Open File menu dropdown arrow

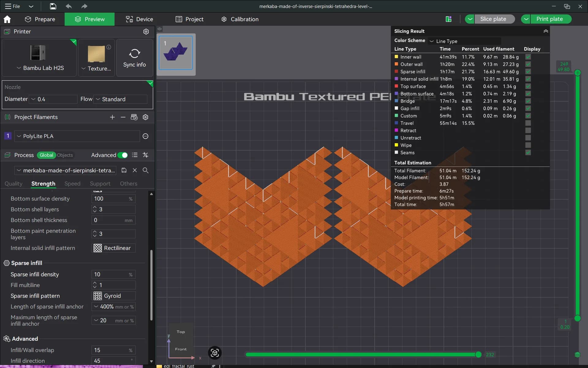[x=31, y=6]
